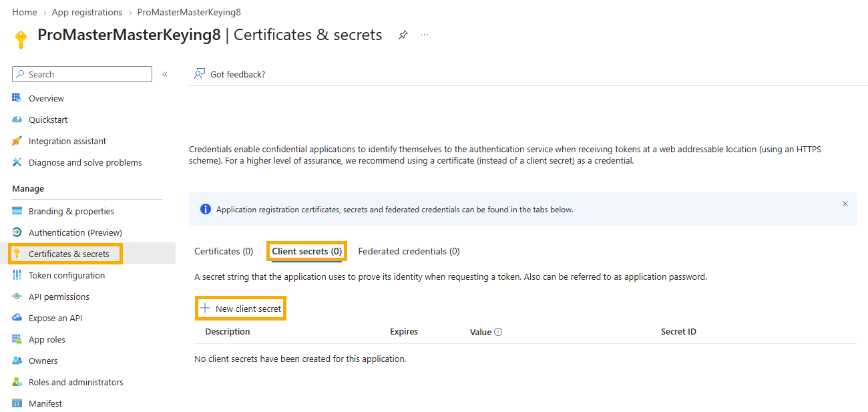The image size is (868, 412).
Task: Dismiss the information banner
Action: (x=845, y=204)
